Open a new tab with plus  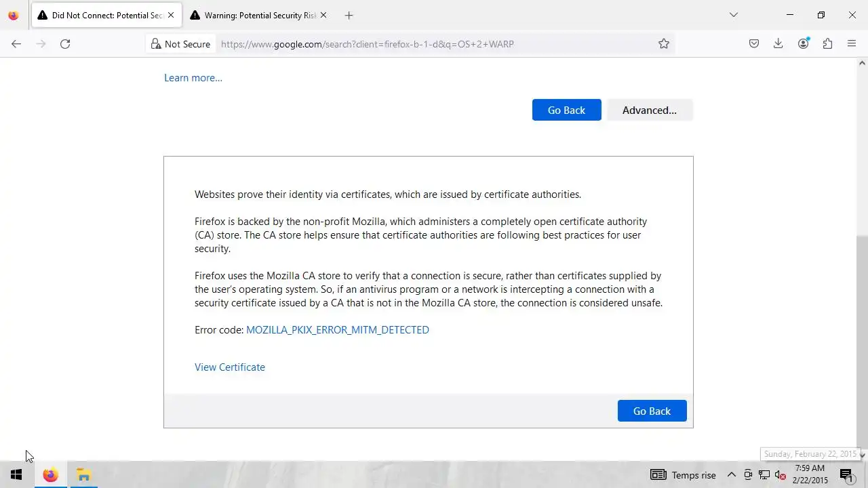point(349,15)
